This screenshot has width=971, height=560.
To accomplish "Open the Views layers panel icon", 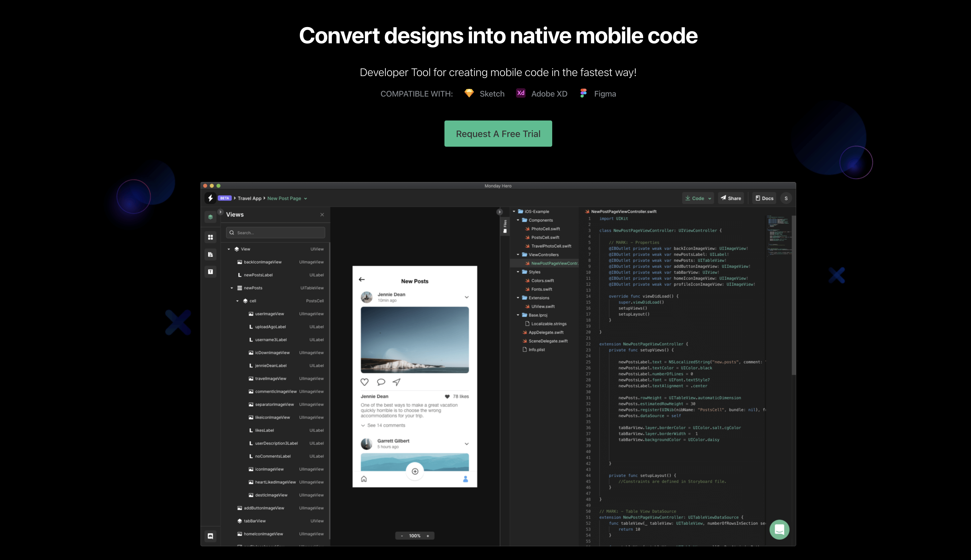I will [210, 216].
